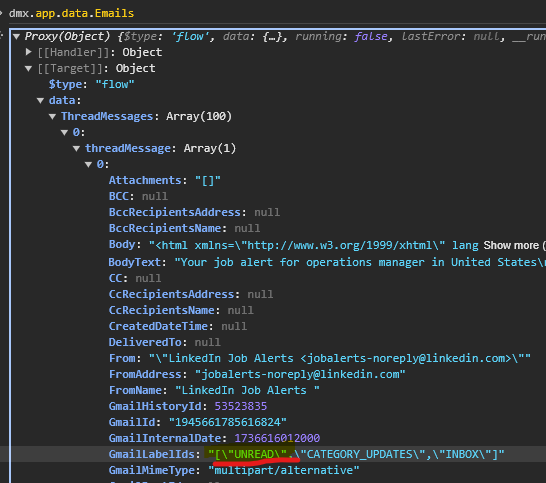
Task: Collapse the threadMessage Array(1)
Action: tap(77, 149)
